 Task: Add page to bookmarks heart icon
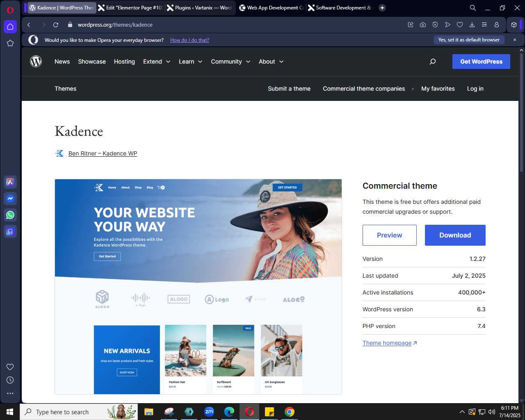[460, 25]
